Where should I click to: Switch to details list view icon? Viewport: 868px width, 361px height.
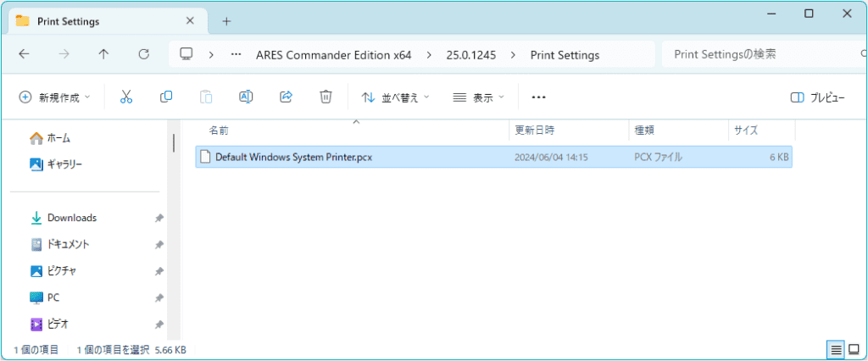click(836, 350)
